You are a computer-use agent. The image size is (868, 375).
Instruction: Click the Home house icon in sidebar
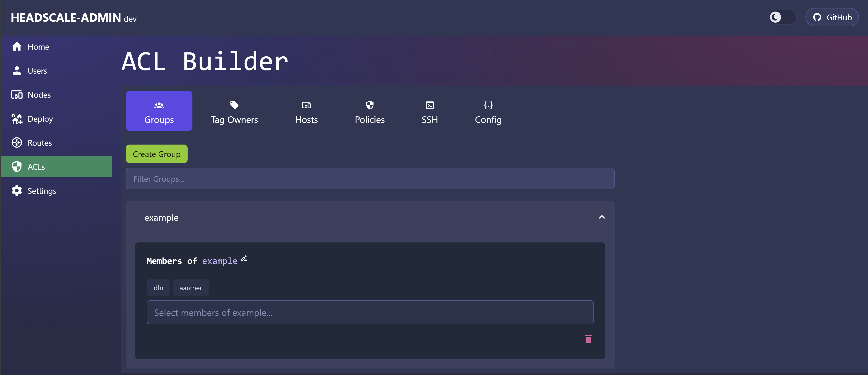[x=17, y=47]
